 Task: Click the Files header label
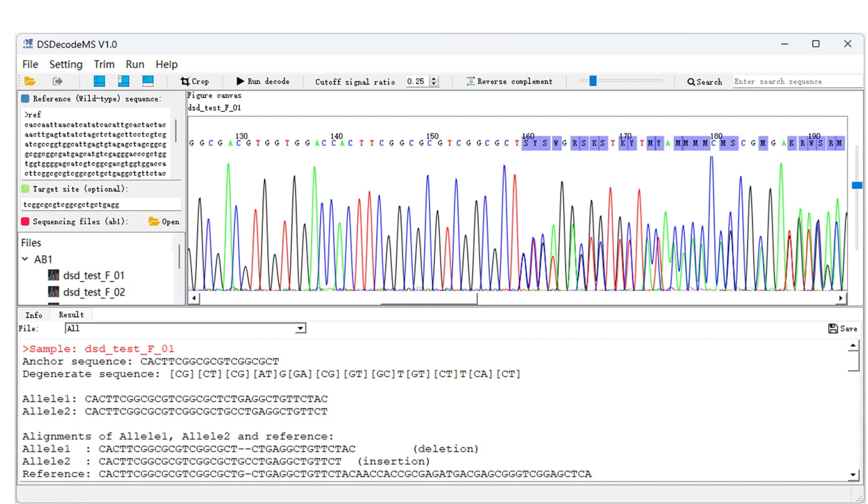pos(31,243)
